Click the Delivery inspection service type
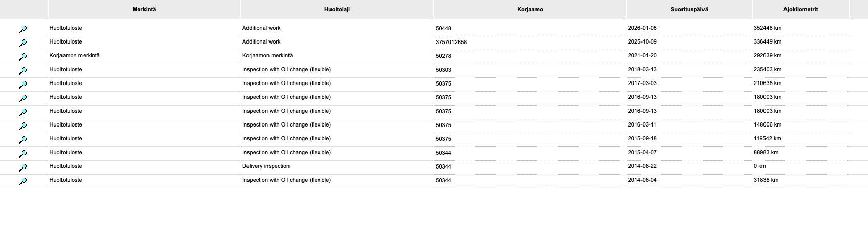Viewport: 868px width, 231px height. [266, 166]
